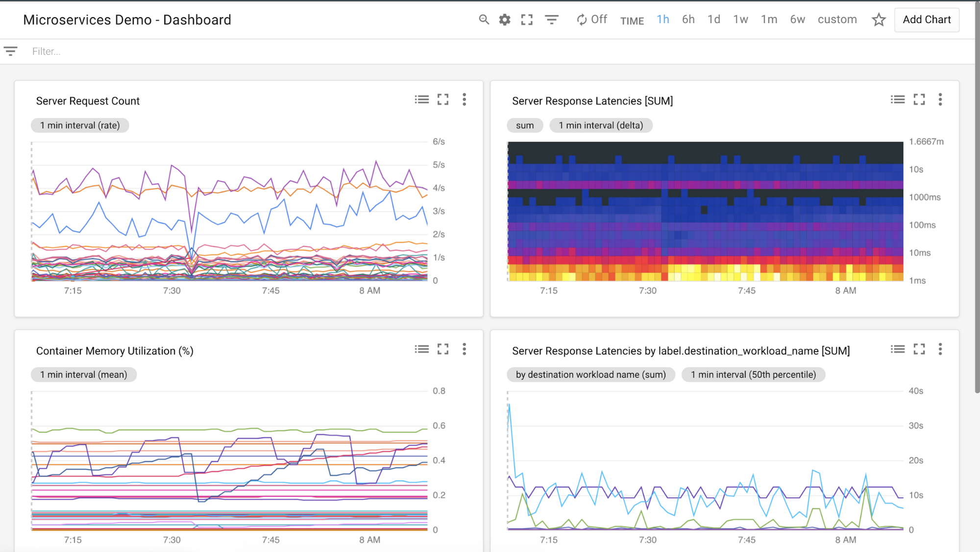The width and height of the screenshot is (980, 552).
Task: Click the Server Request Count chart title
Action: [x=88, y=101]
